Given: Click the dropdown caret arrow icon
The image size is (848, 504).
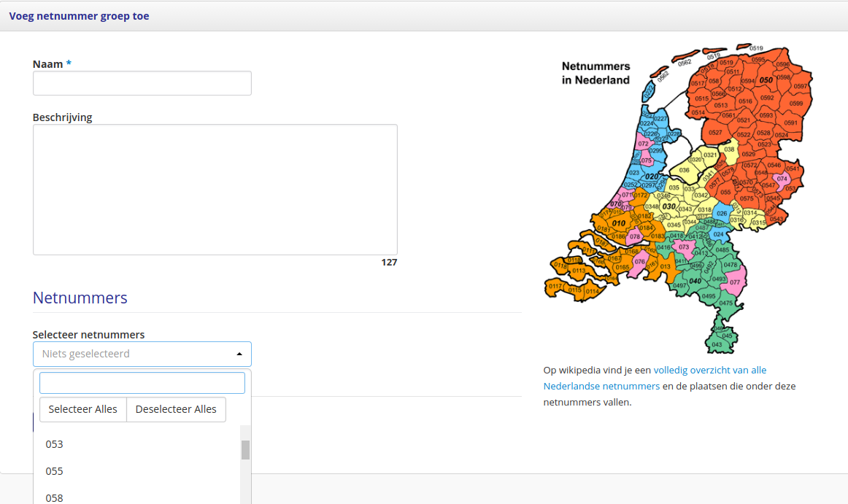Looking at the screenshot, I should pyautogui.click(x=239, y=354).
